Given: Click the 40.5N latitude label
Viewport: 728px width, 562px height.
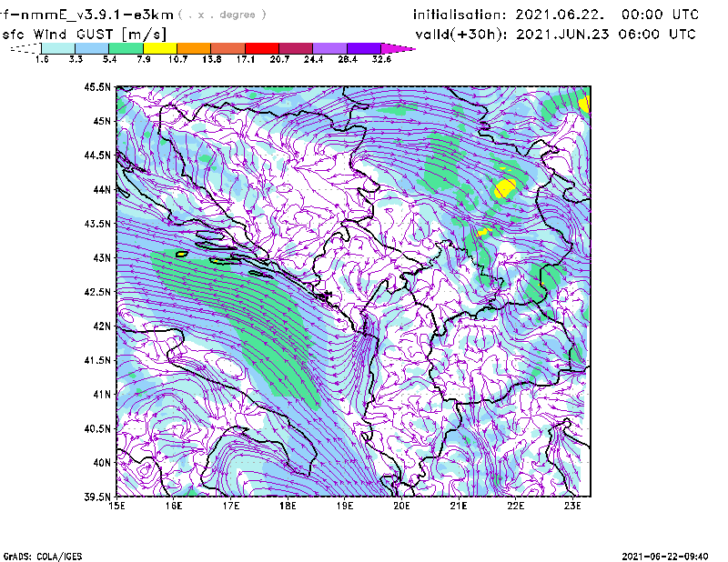Looking at the screenshot, I should click(x=97, y=428).
